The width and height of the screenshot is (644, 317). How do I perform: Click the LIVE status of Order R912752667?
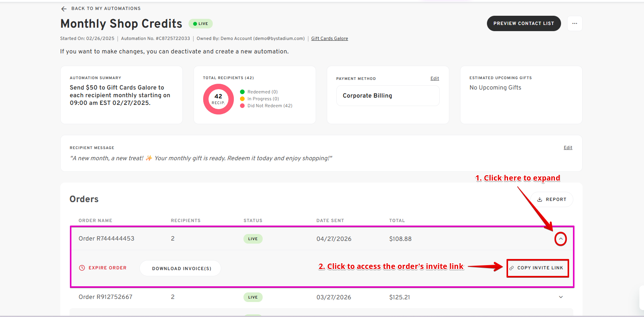pos(253,297)
